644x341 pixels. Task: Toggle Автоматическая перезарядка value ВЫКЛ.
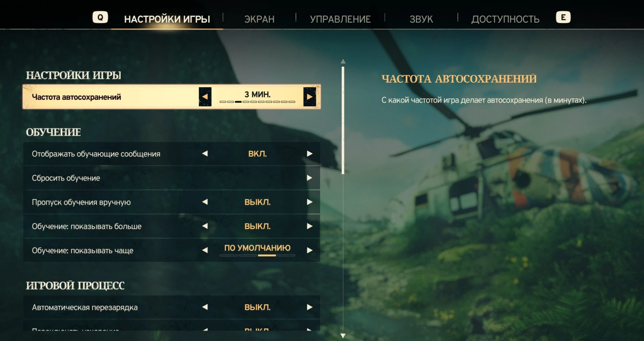pos(257,307)
